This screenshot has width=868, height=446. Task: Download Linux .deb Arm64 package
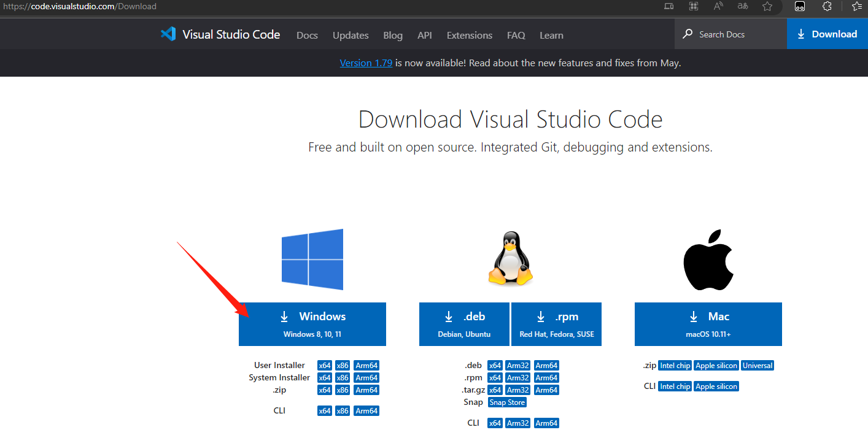(546, 366)
